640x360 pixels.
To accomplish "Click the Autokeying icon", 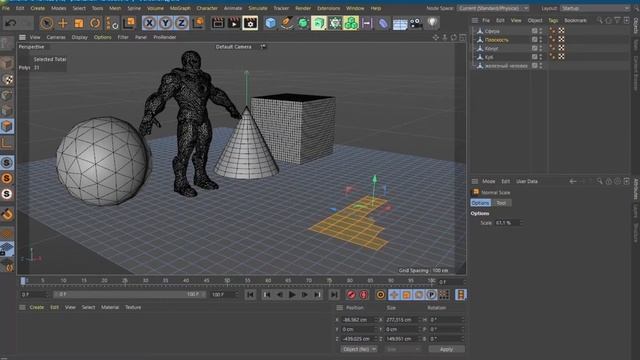I will pyautogui.click(x=363, y=294).
